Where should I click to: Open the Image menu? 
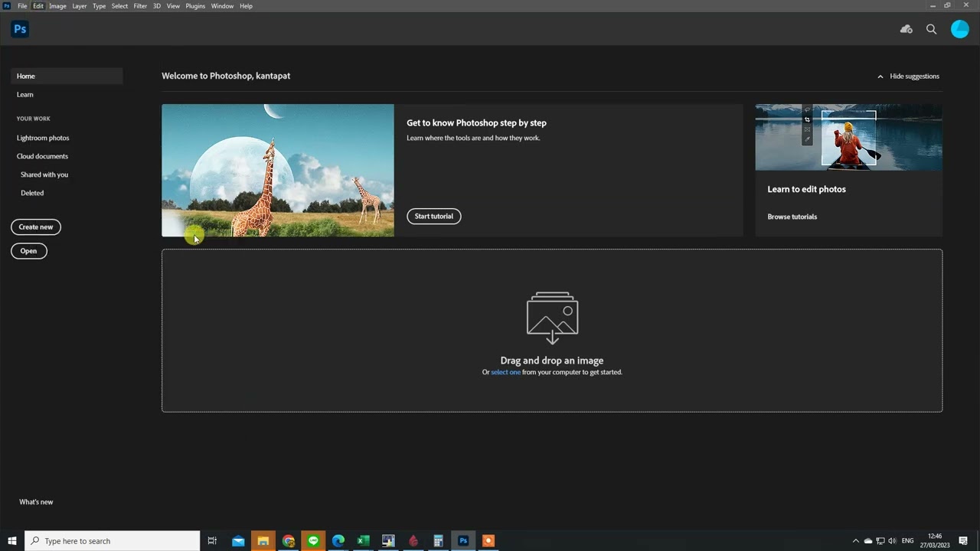[57, 6]
